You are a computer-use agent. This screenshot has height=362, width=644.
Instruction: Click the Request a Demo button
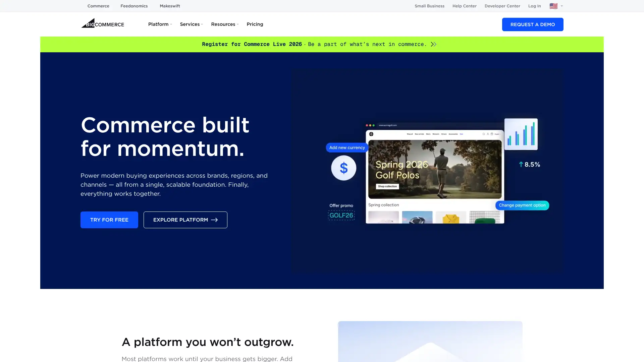pos(533,24)
